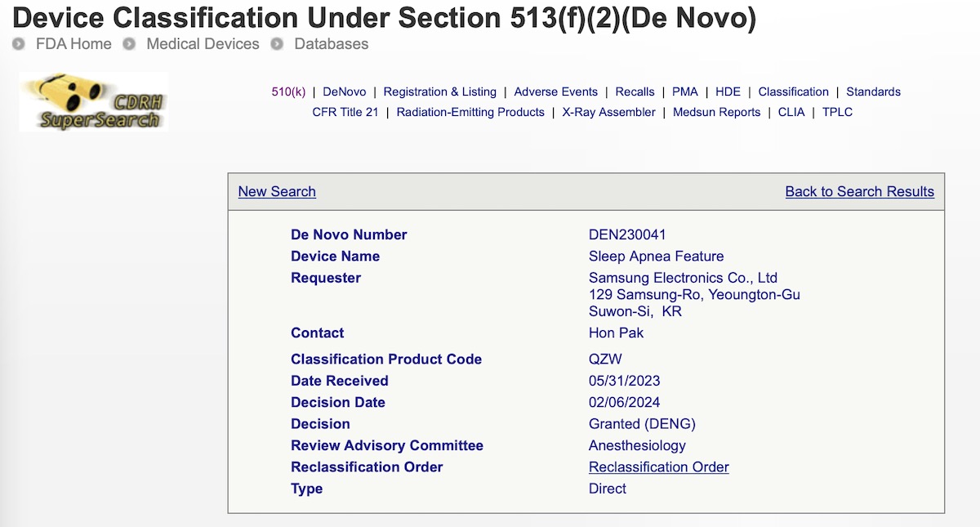
Task: Start a New Search
Action: tap(277, 191)
